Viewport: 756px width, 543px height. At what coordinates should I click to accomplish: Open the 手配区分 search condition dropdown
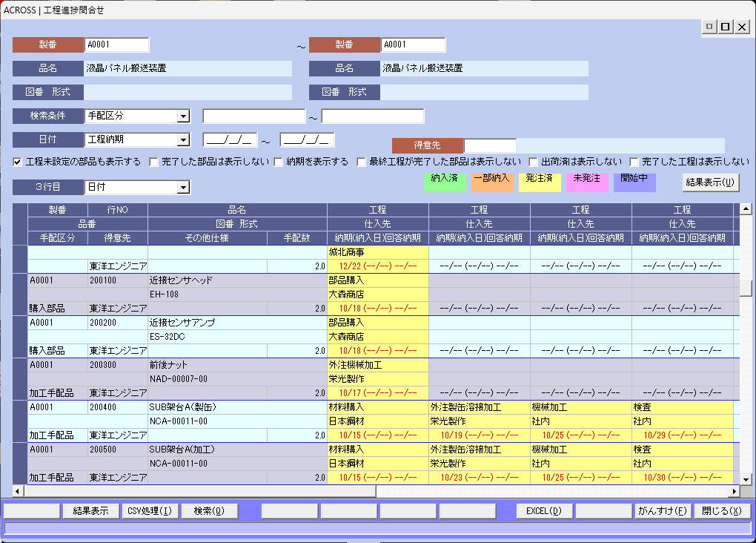183,116
